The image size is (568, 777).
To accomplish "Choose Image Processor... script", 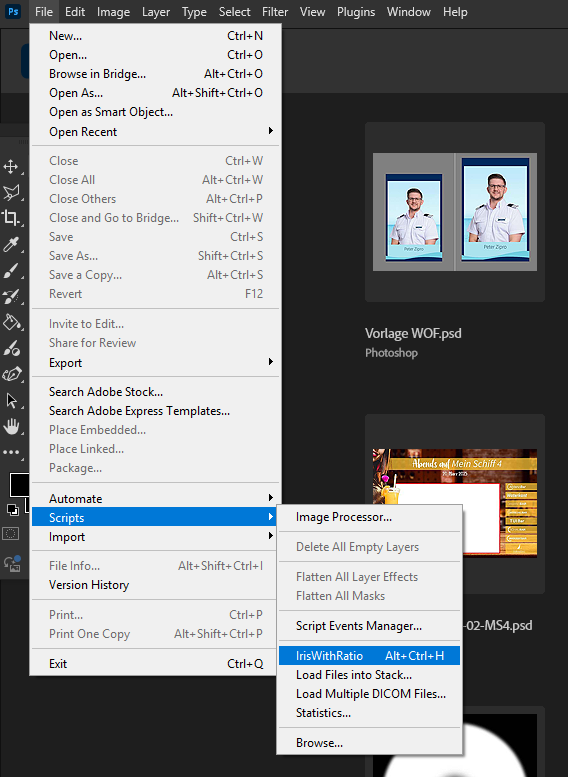I will pos(369,517).
